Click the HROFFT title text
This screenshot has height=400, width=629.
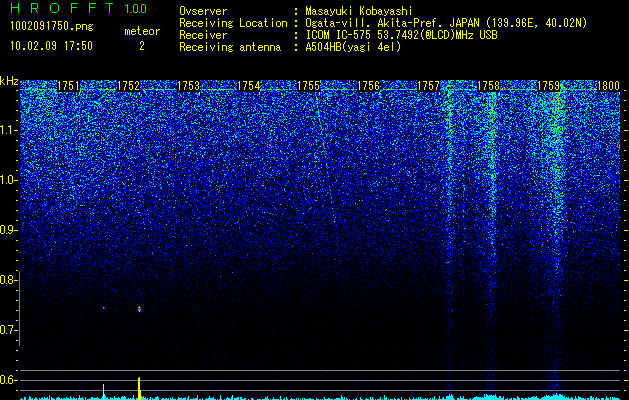tap(62, 8)
